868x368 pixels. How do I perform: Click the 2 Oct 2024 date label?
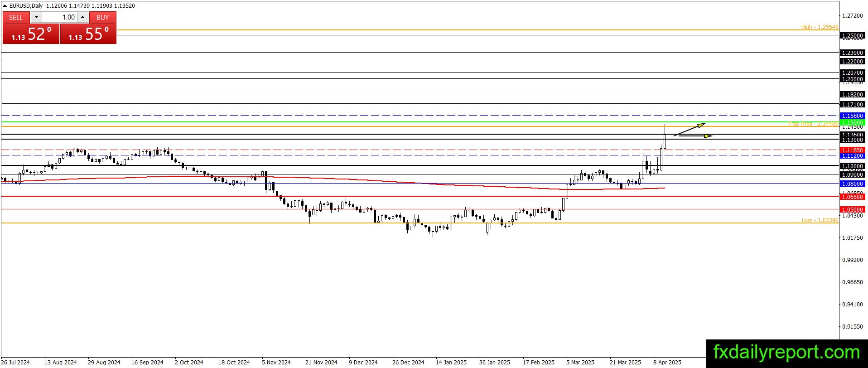[x=189, y=362]
